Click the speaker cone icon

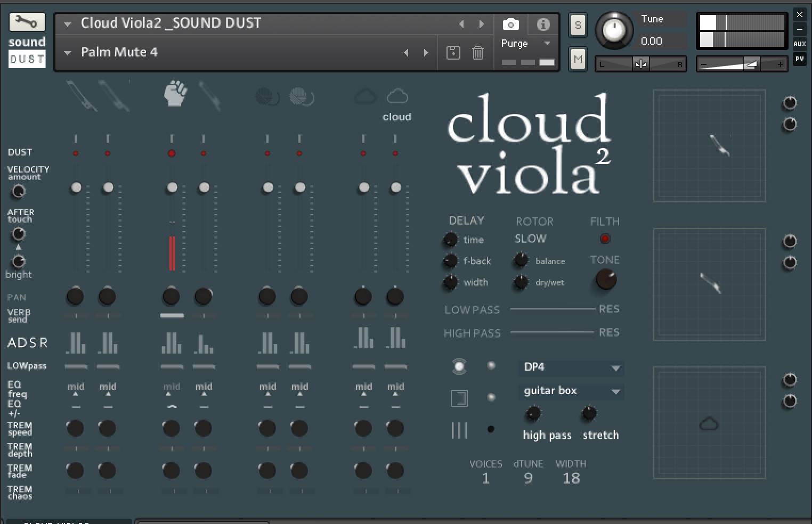[459, 366]
